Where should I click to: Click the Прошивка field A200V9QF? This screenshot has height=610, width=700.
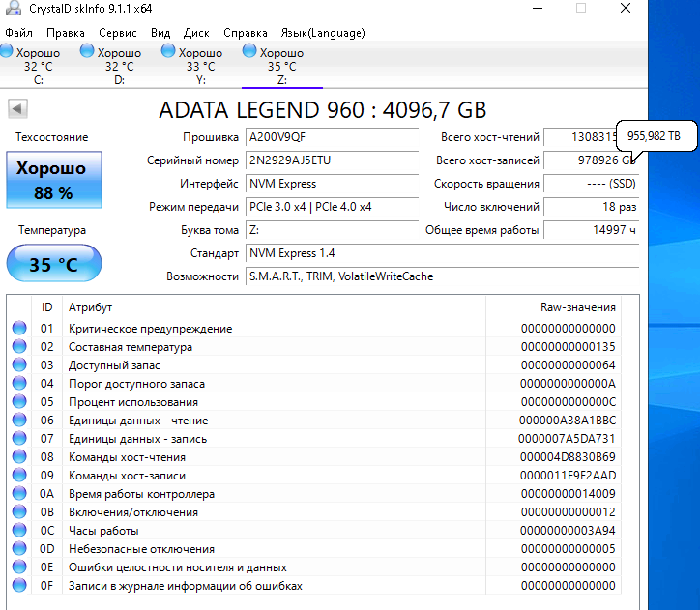click(333, 137)
